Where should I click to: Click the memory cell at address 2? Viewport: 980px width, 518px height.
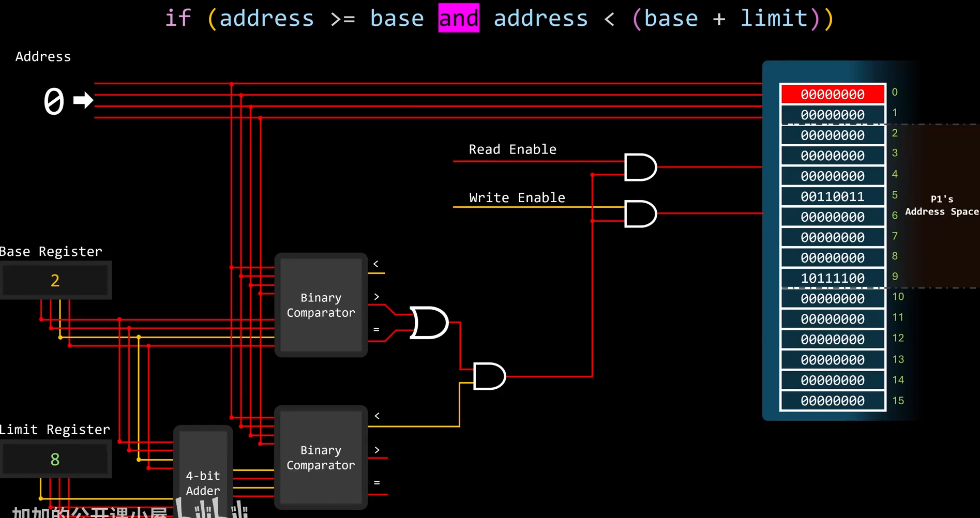click(833, 135)
